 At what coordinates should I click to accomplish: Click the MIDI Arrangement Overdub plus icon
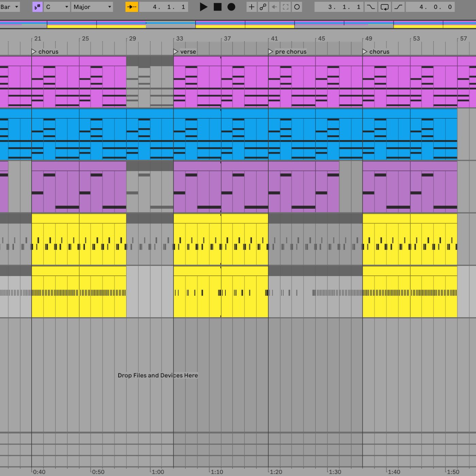coord(252,7)
